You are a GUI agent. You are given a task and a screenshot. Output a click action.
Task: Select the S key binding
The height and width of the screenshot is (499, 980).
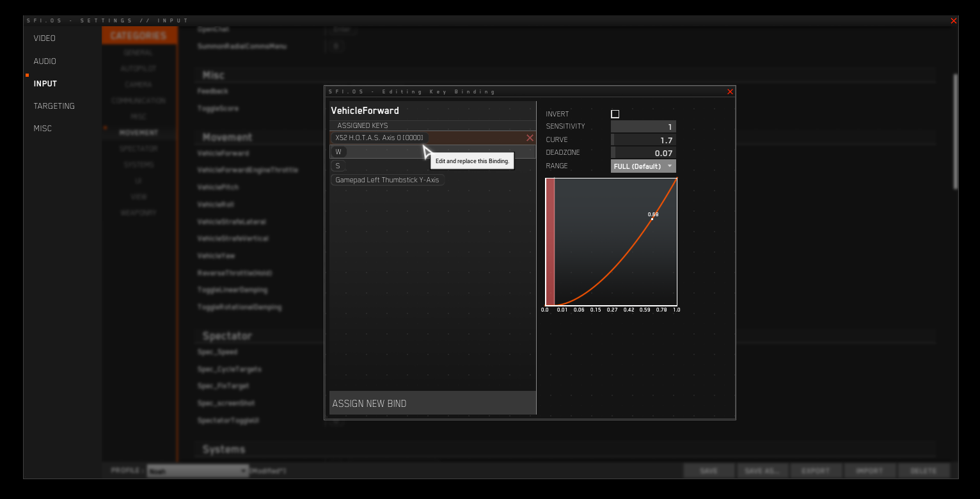pos(338,166)
